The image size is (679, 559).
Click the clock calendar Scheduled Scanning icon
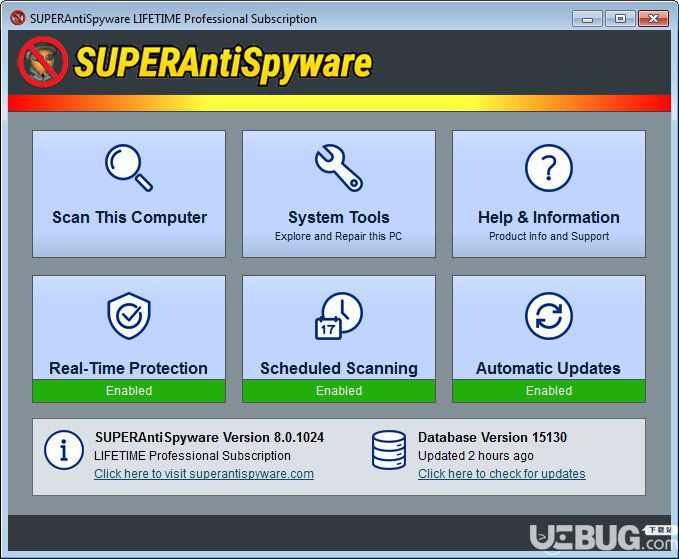click(x=339, y=316)
